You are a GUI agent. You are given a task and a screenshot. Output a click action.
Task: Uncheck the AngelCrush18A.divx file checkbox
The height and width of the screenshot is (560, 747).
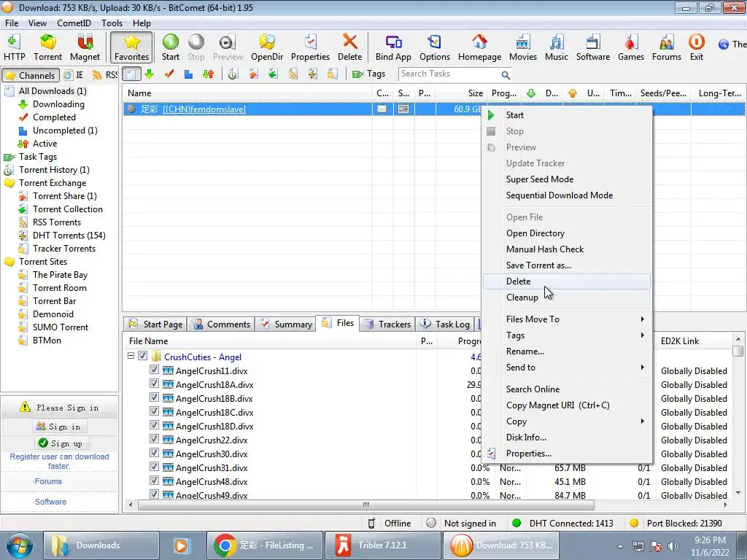154,384
